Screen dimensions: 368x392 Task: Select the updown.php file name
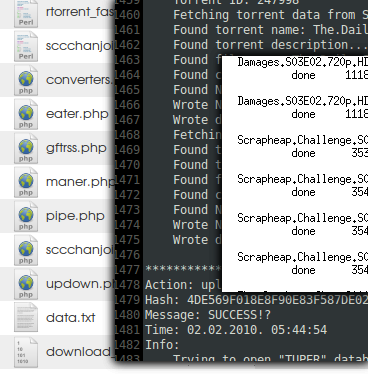tap(80, 284)
